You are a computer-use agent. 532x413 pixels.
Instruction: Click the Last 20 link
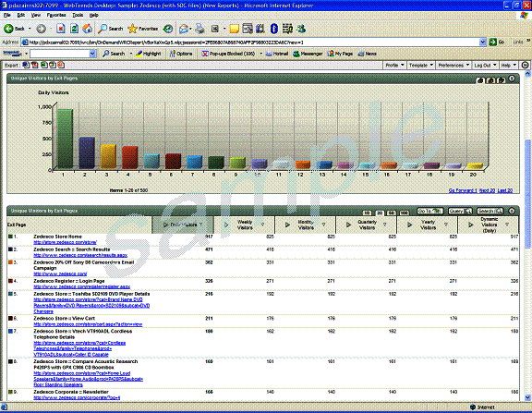(505, 190)
